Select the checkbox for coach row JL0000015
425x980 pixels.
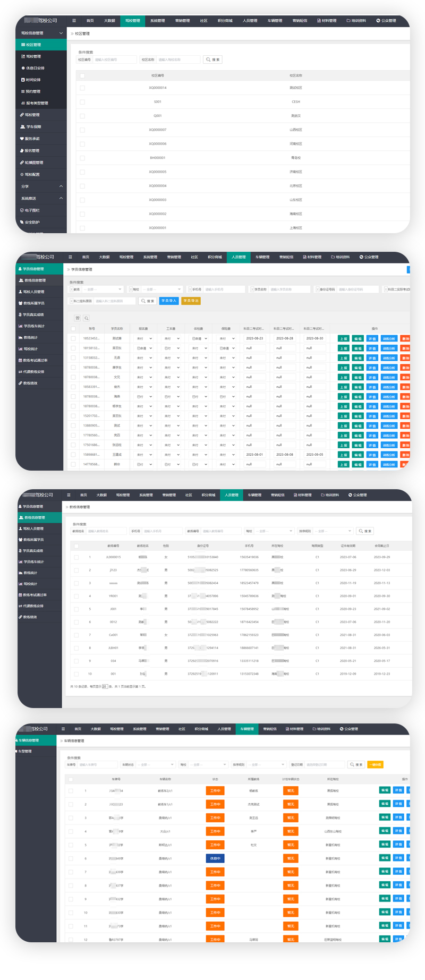click(76, 557)
